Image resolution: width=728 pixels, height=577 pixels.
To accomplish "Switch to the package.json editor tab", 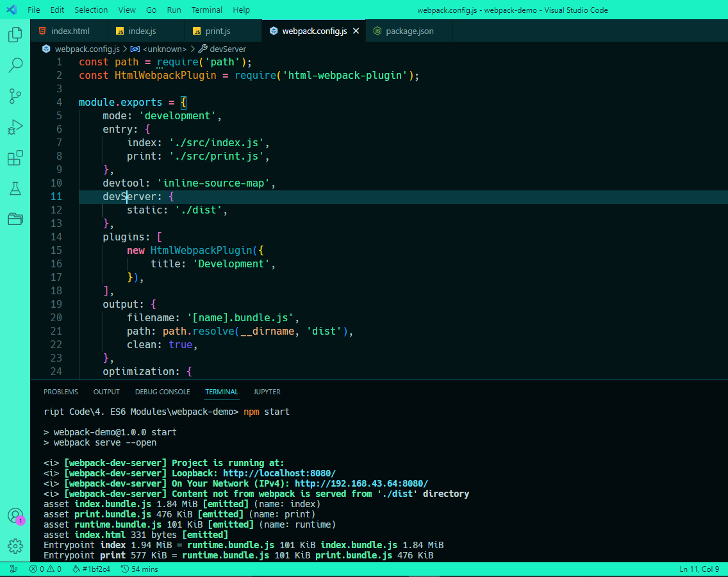I will 409,31.
